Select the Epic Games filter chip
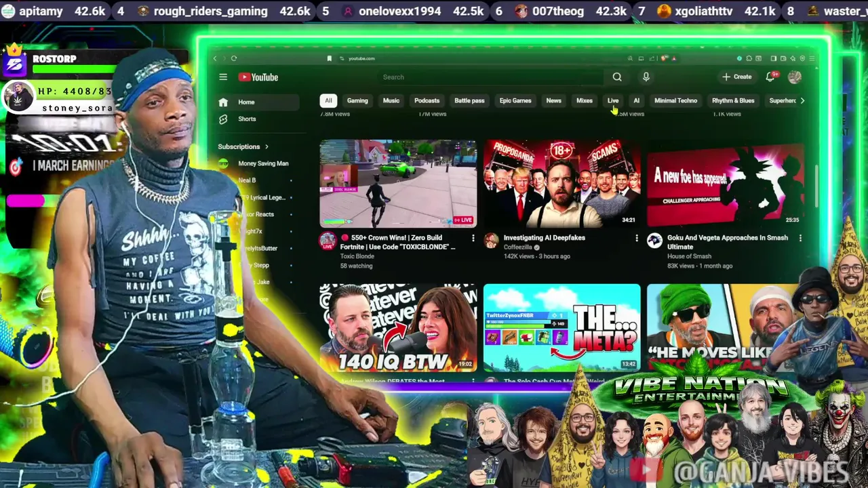Viewport: 868px width, 488px height. 515,101
